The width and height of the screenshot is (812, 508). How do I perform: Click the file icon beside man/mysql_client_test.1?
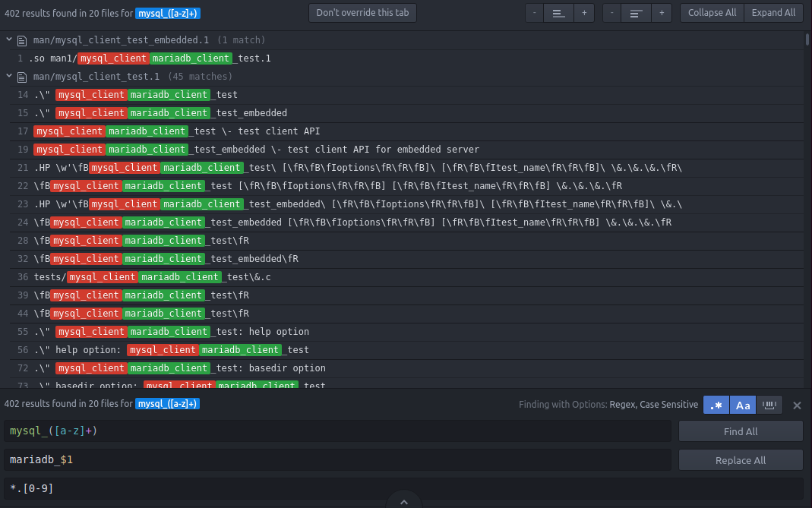[x=22, y=77]
